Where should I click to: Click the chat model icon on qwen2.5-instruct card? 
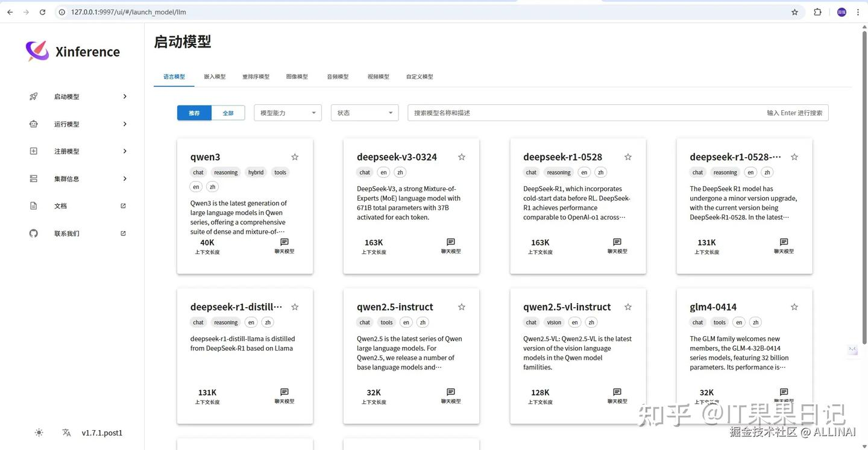(451, 392)
